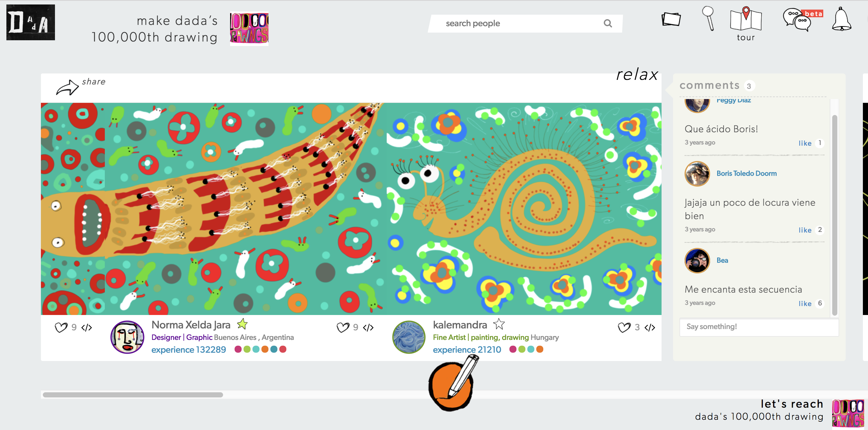Click kalemandra's avatar thumbnail
The height and width of the screenshot is (430, 868).
409,337
